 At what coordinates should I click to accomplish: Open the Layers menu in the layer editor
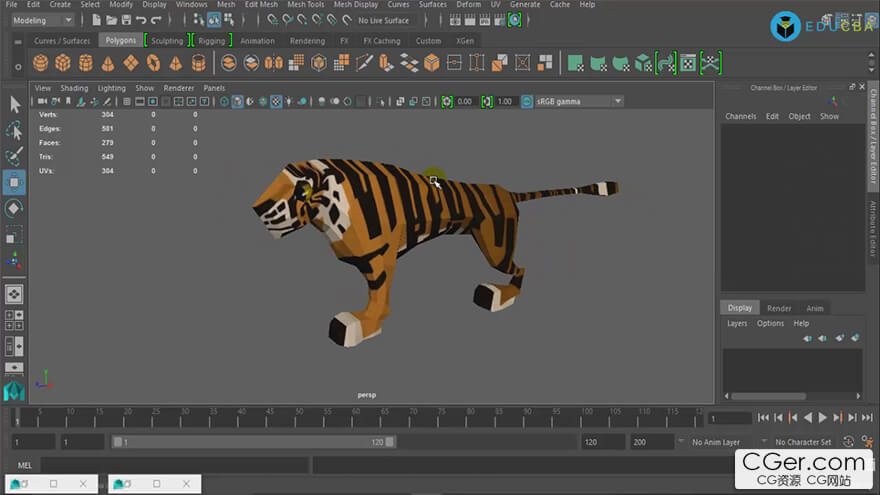point(737,323)
